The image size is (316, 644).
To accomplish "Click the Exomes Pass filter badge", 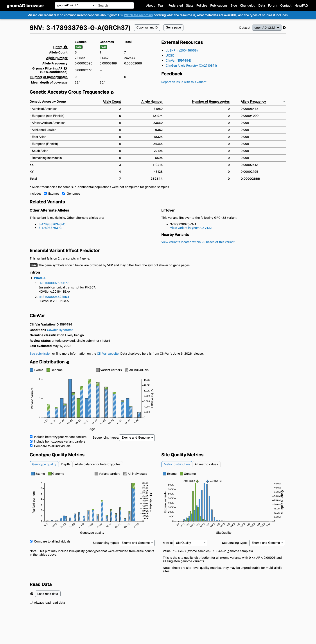I will [79, 47].
